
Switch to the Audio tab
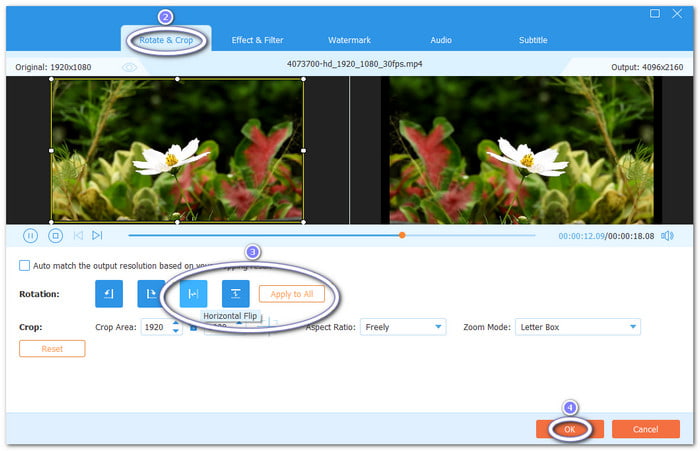point(441,40)
